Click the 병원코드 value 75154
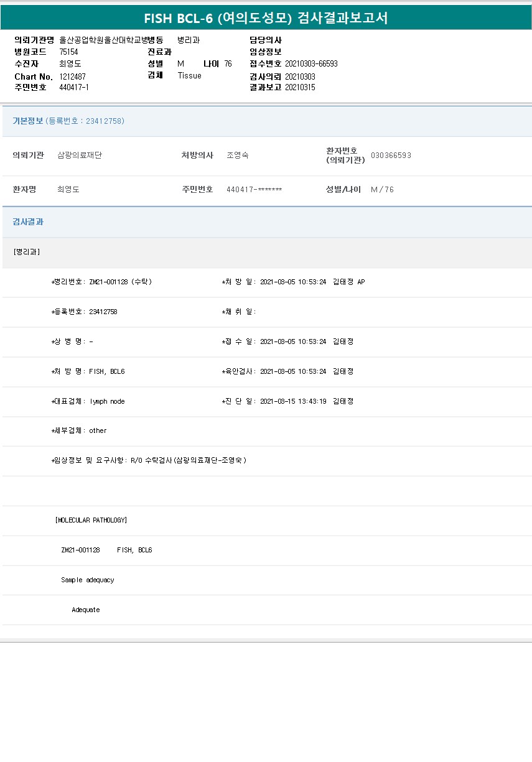Image resolution: width=532 pixels, height=762 pixels. coord(68,52)
